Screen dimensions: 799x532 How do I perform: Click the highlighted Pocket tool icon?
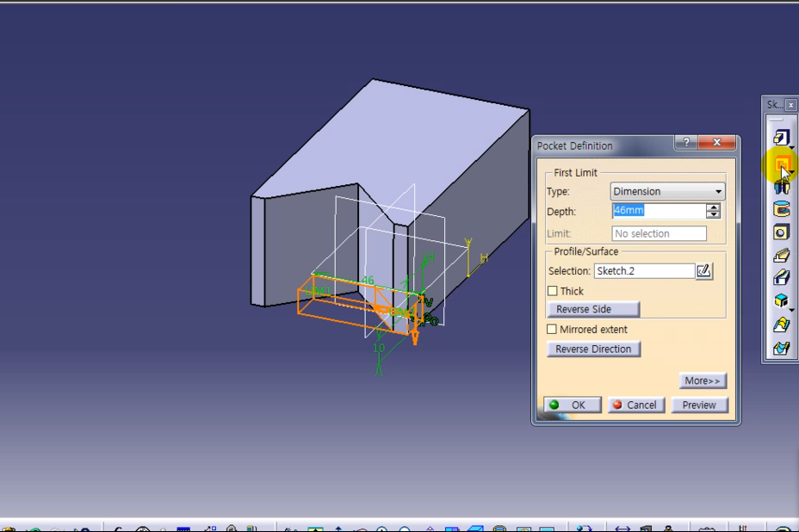coord(781,163)
